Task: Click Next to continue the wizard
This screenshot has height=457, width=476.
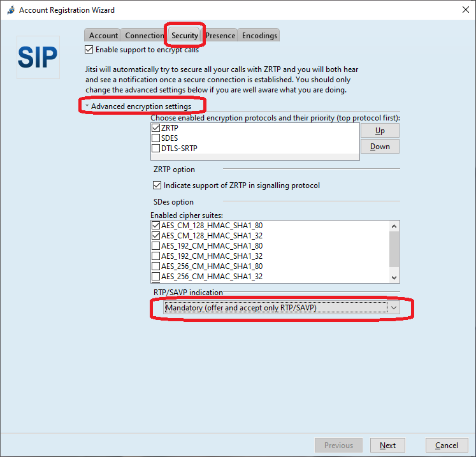Action: click(x=387, y=446)
